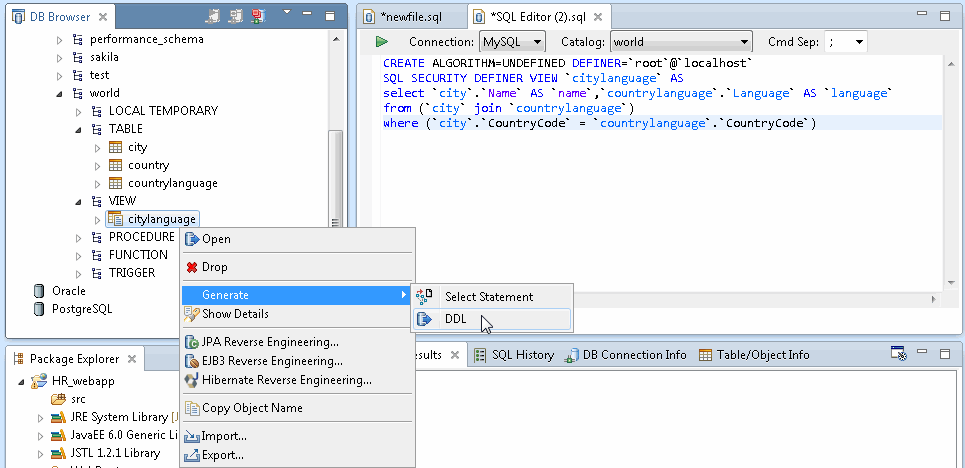
Task: Click the first gray connection icon in DB Browser toolbar
Action: 212,17
